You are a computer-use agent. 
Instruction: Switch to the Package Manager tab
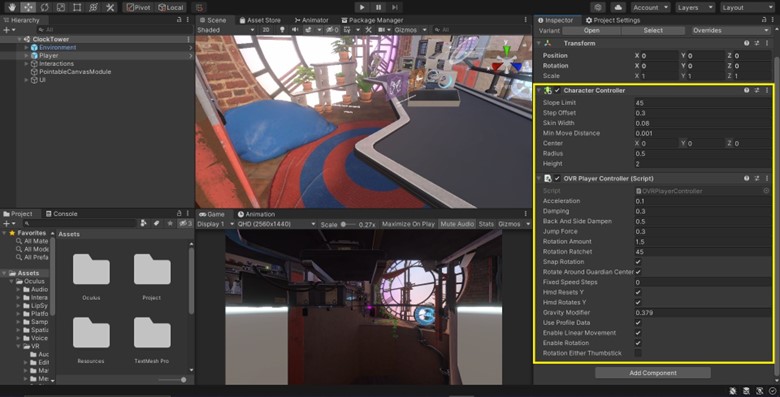tap(372, 20)
